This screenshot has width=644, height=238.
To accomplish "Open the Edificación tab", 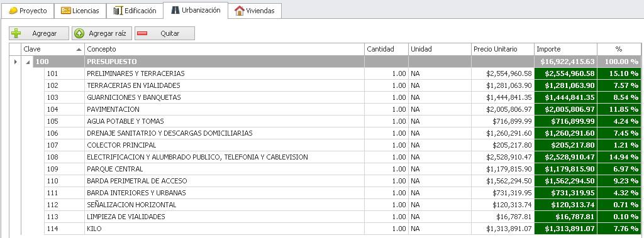I will (x=135, y=11).
